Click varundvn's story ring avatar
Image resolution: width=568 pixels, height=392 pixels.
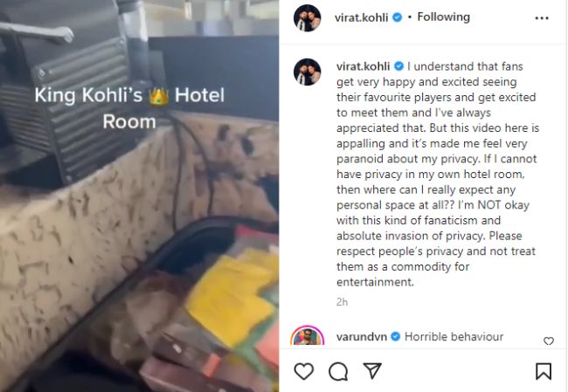[x=308, y=335]
